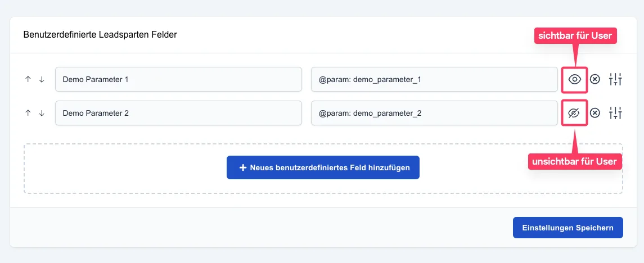Focus the @param: demo_parameter_2 field
Image resolution: width=644 pixels, height=263 pixels.
(x=435, y=113)
